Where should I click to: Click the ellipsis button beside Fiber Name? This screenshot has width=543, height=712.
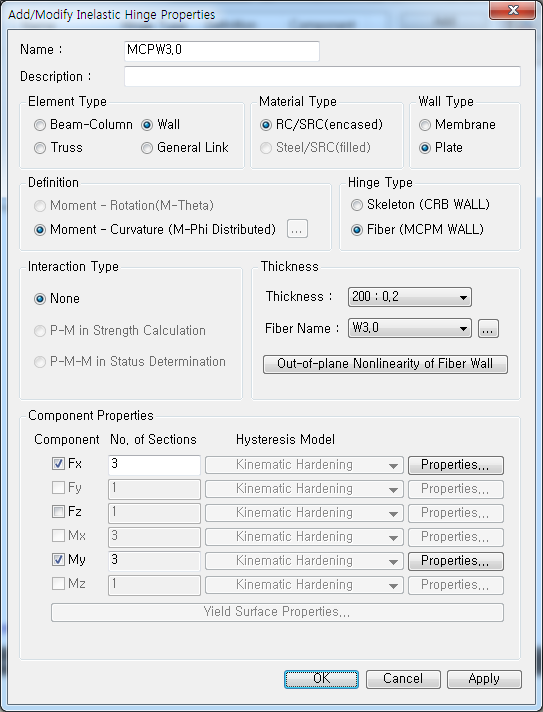click(488, 329)
